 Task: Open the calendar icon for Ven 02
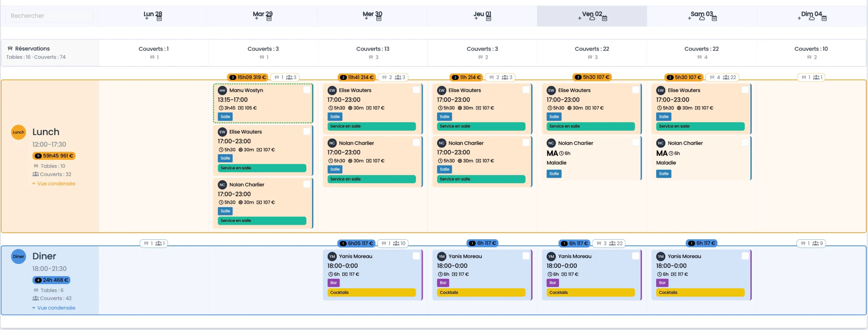[605, 18]
